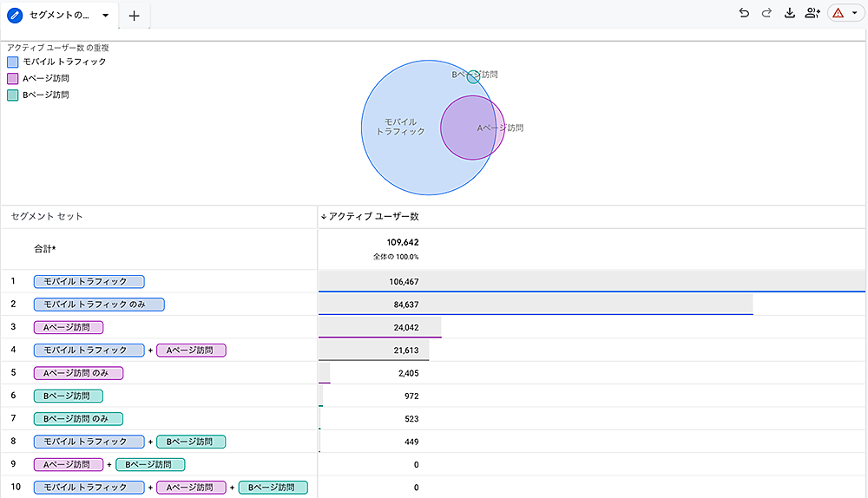Open the tab name dropdown arrow

point(106,16)
